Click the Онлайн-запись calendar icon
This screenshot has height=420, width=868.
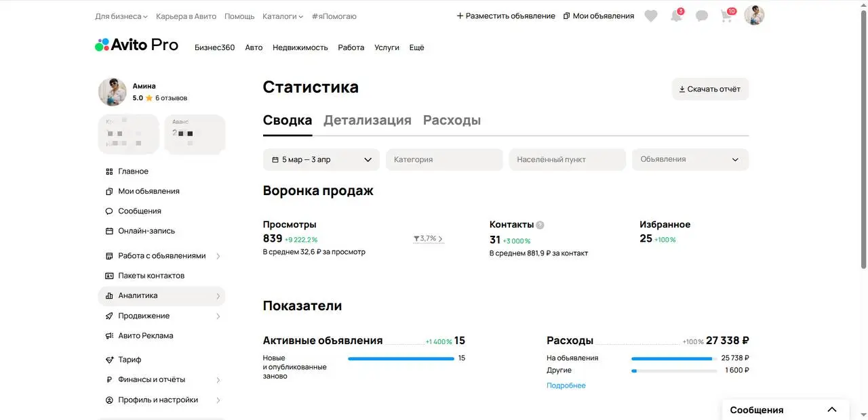click(109, 231)
